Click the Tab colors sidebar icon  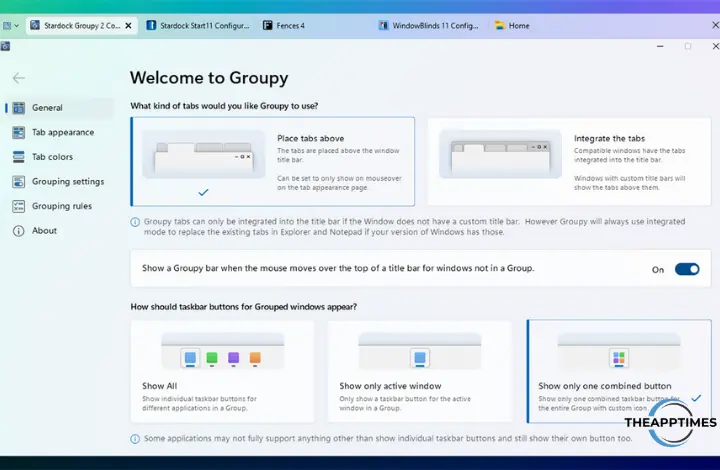[x=18, y=157]
